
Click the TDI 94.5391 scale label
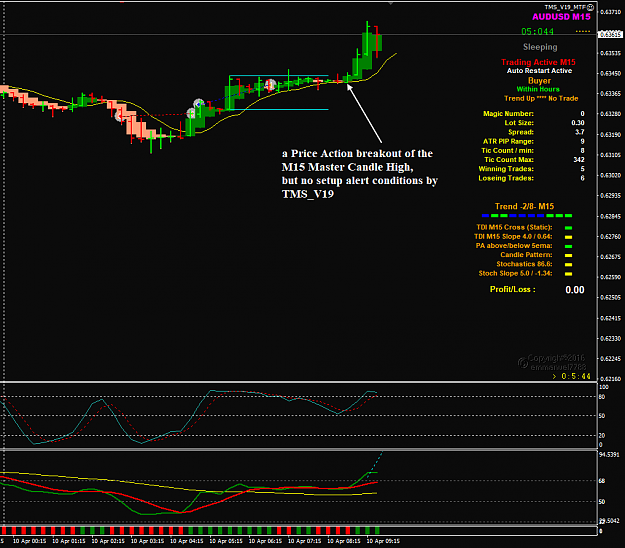click(609, 455)
